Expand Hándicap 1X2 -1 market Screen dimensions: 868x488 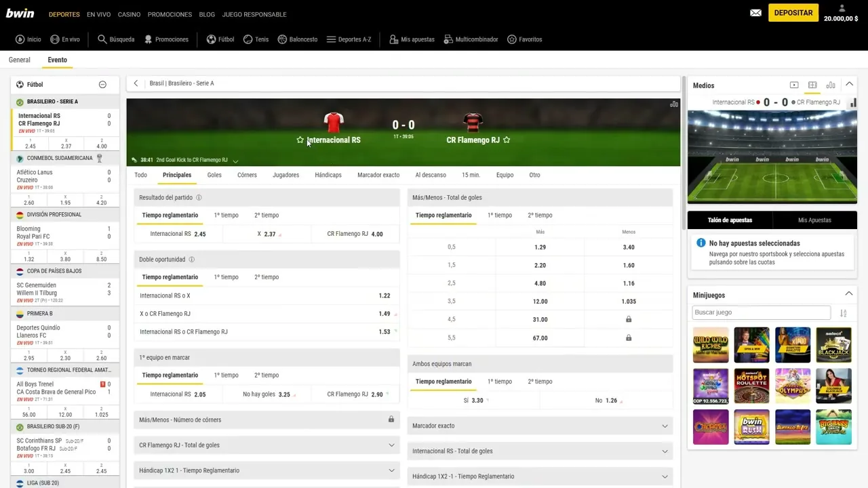click(x=540, y=476)
